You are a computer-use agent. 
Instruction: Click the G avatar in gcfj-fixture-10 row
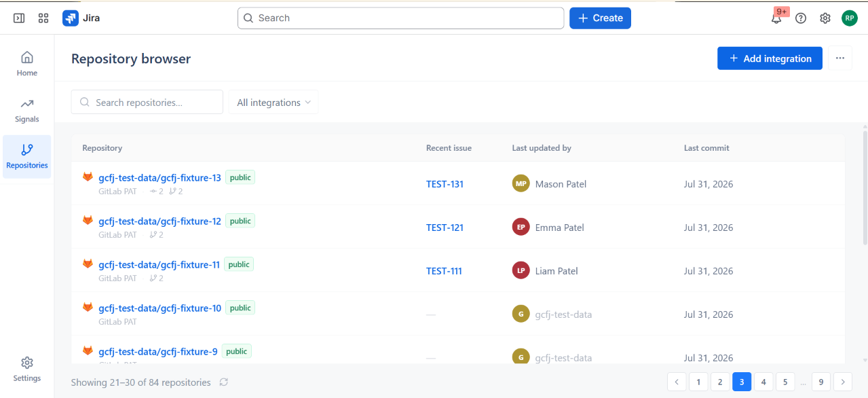(x=521, y=314)
